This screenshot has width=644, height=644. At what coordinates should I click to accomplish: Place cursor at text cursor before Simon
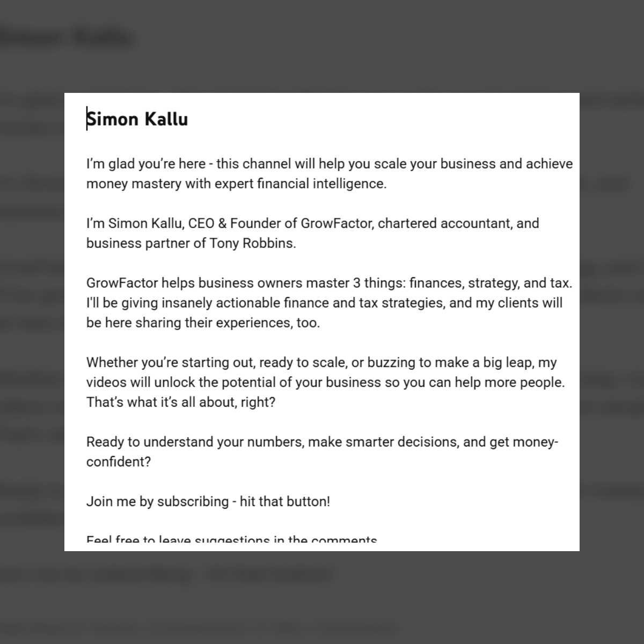coord(87,119)
